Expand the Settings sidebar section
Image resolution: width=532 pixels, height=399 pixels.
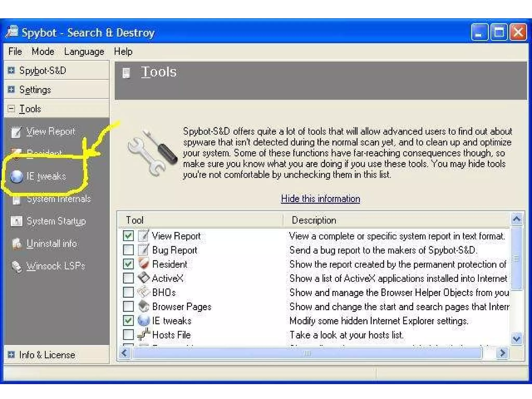pyautogui.click(x=11, y=89)
